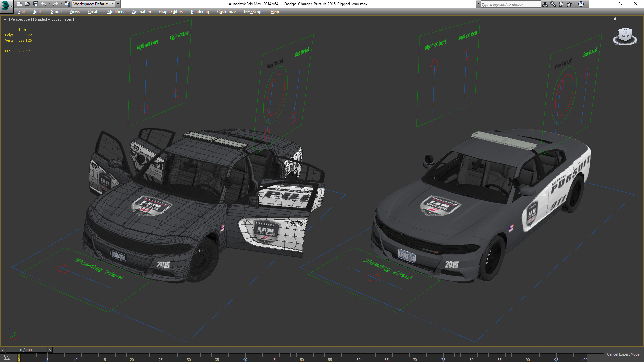
Task: Click the Open File folder icon
Action: (27, 4)
